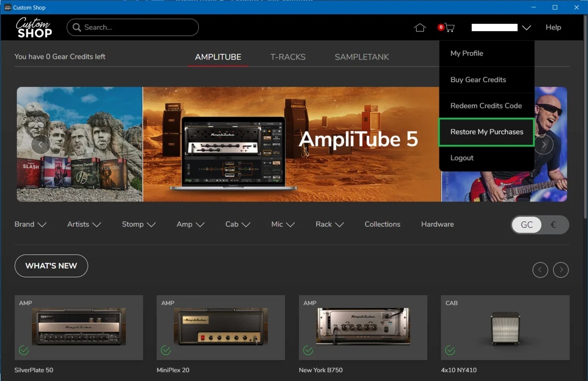Click the 4x10 NY410 product name
Viewport: 588px width, 381px height.
459,370
